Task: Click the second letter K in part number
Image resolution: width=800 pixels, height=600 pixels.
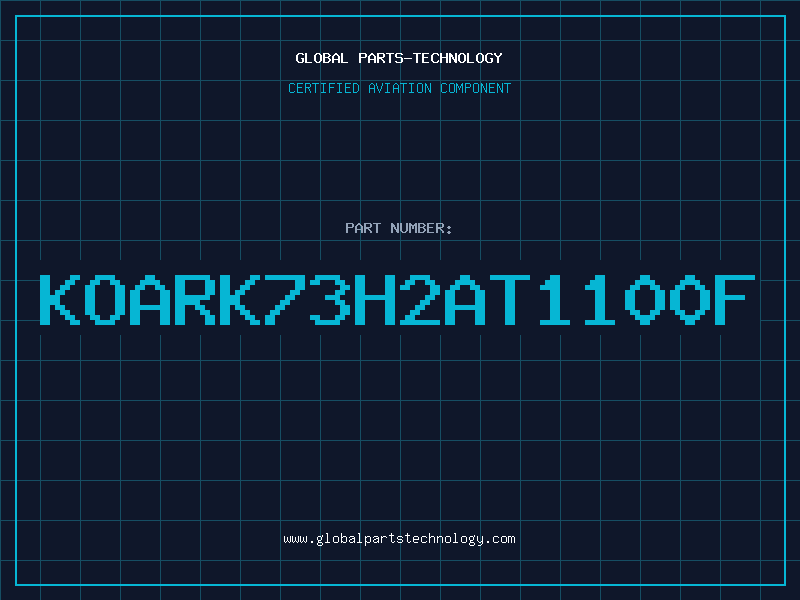Action: click(x=240, y=300)
